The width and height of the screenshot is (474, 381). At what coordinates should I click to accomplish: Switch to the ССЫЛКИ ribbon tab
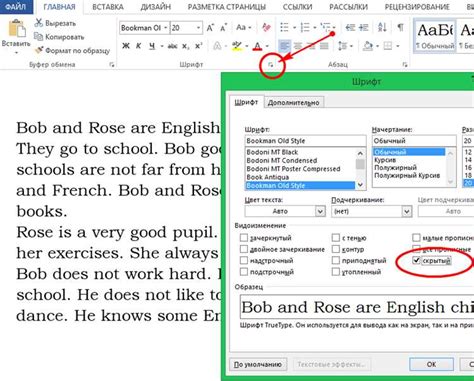pyautogui.click(x=297, y=7)
